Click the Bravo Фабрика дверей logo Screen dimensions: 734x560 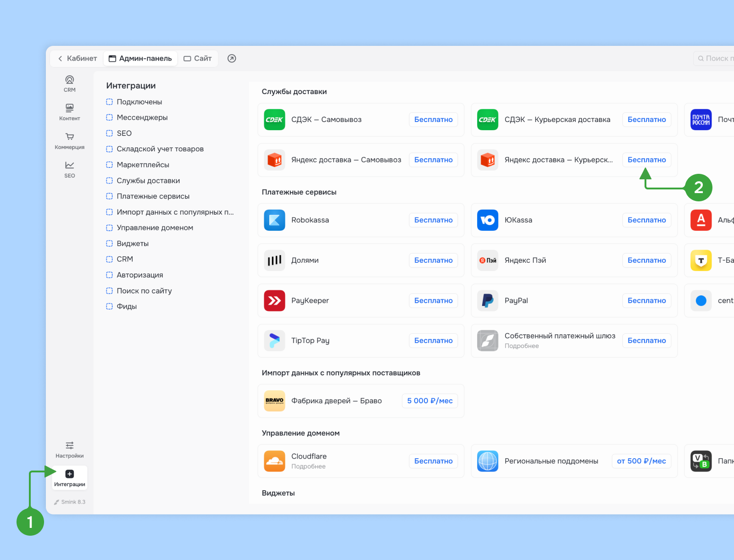[275, 401]
